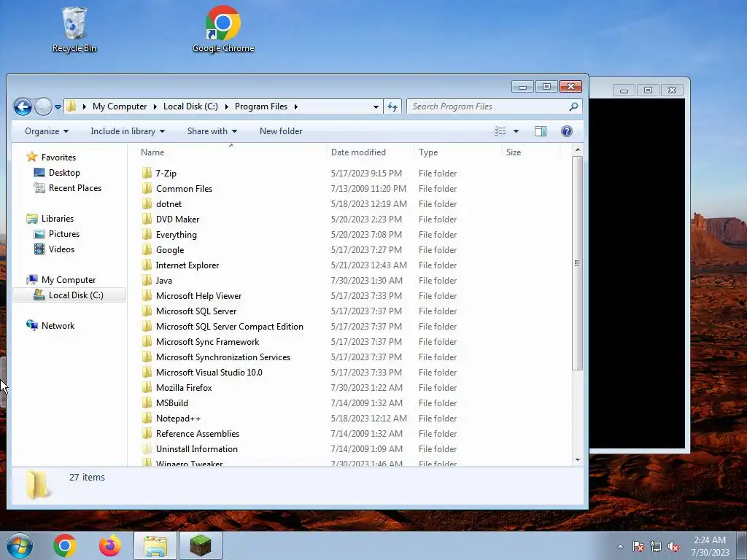Select the Everything folder icon
Image resolution: width=747 pixels, height=560 pixels.
click(x=147, y=234)
